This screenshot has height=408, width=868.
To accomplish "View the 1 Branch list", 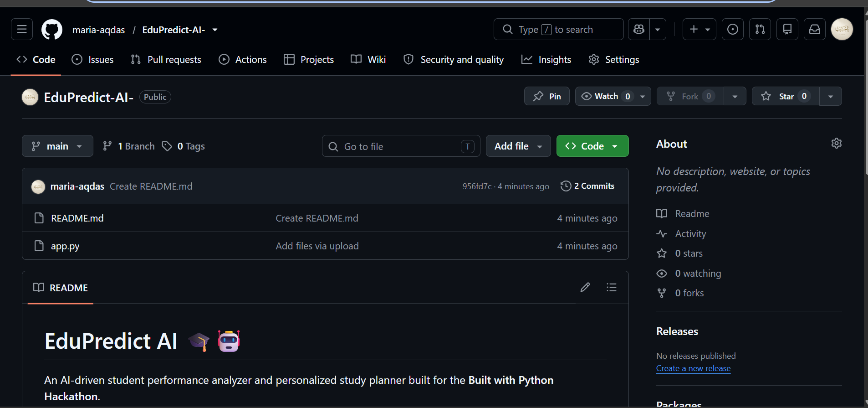I will [x=129, y=146].
